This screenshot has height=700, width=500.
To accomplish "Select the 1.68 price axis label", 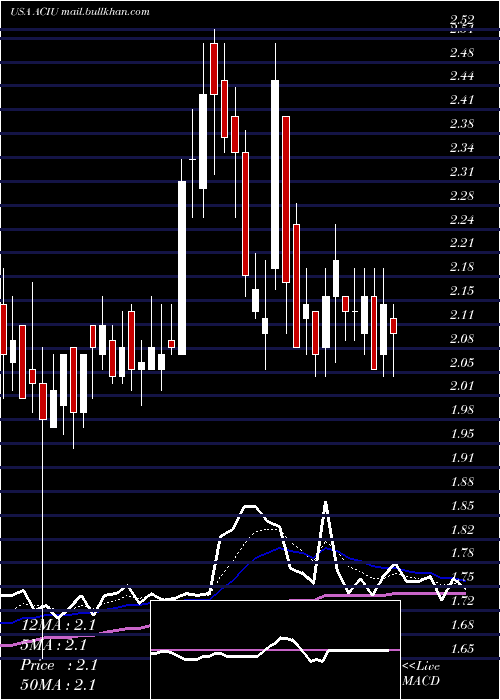I will [461, 625].
